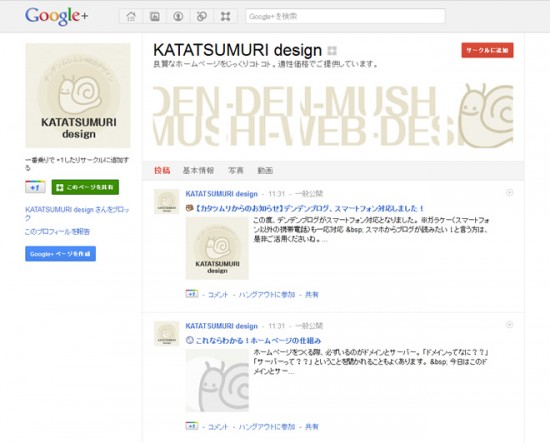Switch to the 写真 tab
Image resolution: width=550 pixels, height=443 pixels.
click(236, 170)
